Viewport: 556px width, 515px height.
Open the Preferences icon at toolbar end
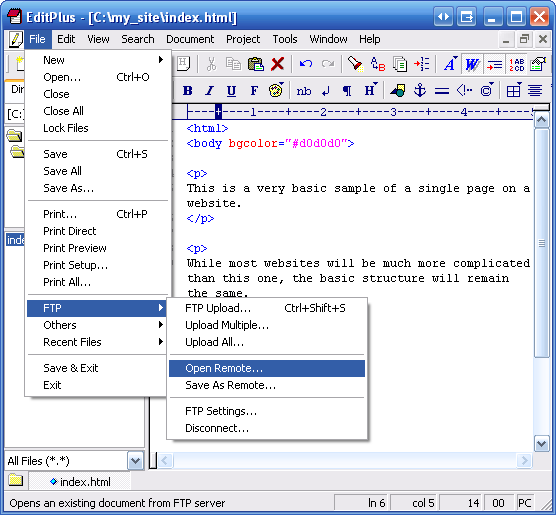pyautogui.click(x=538, y=64)
